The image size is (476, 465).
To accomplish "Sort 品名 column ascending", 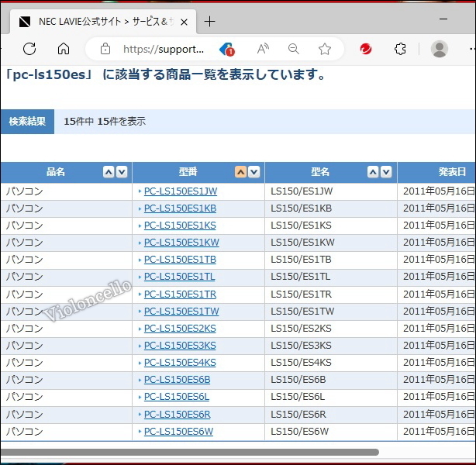I will coord(109,172).
